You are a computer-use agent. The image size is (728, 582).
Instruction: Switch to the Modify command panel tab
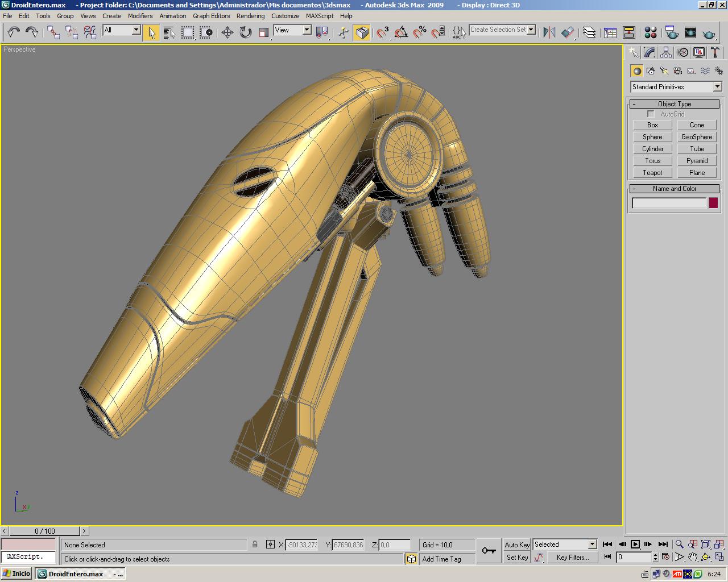650,53
